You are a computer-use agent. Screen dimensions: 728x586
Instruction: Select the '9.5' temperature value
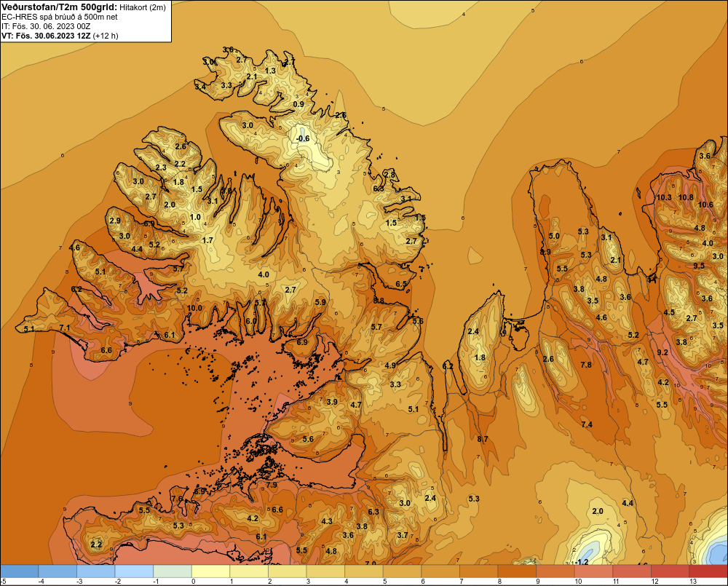tap(699, 266)
